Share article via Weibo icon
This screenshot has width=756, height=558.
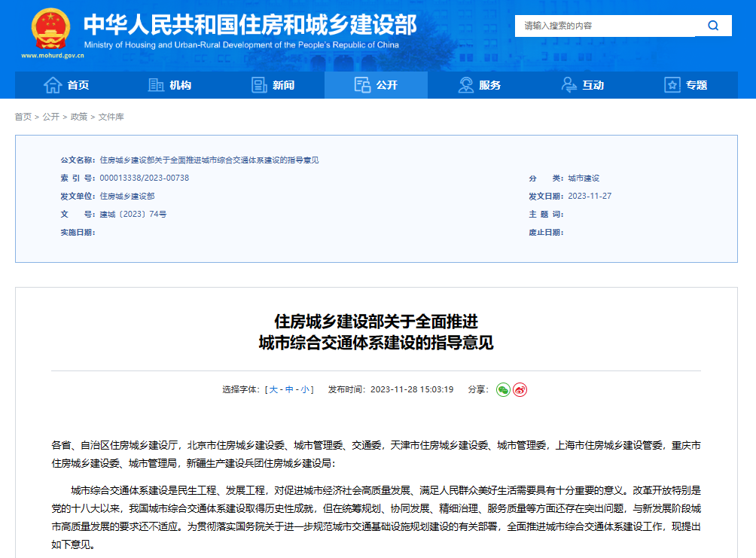520,389
